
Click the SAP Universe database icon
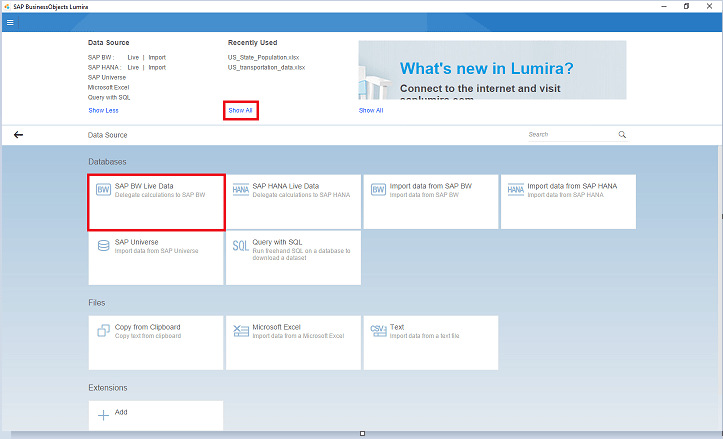click(x=104, y=246)
